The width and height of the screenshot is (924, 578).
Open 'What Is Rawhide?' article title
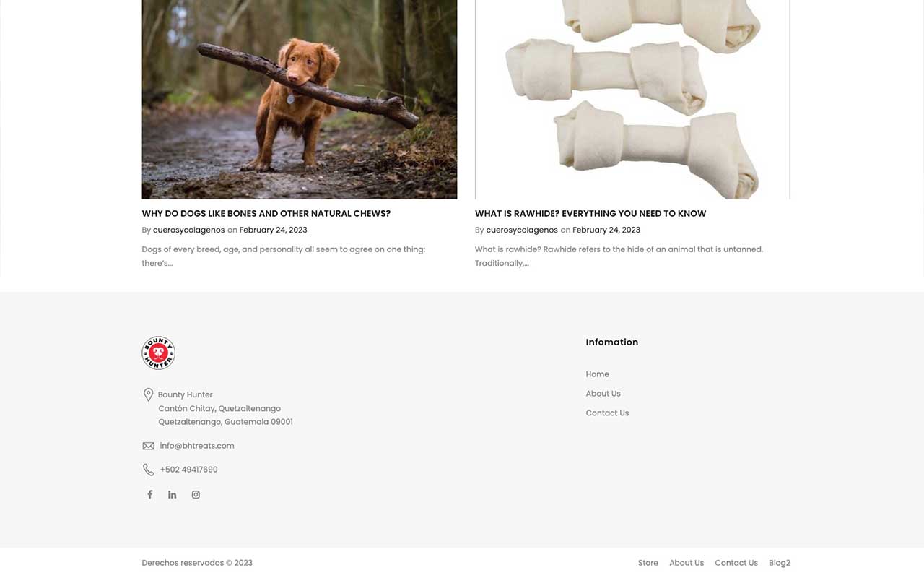pos(590,214)
